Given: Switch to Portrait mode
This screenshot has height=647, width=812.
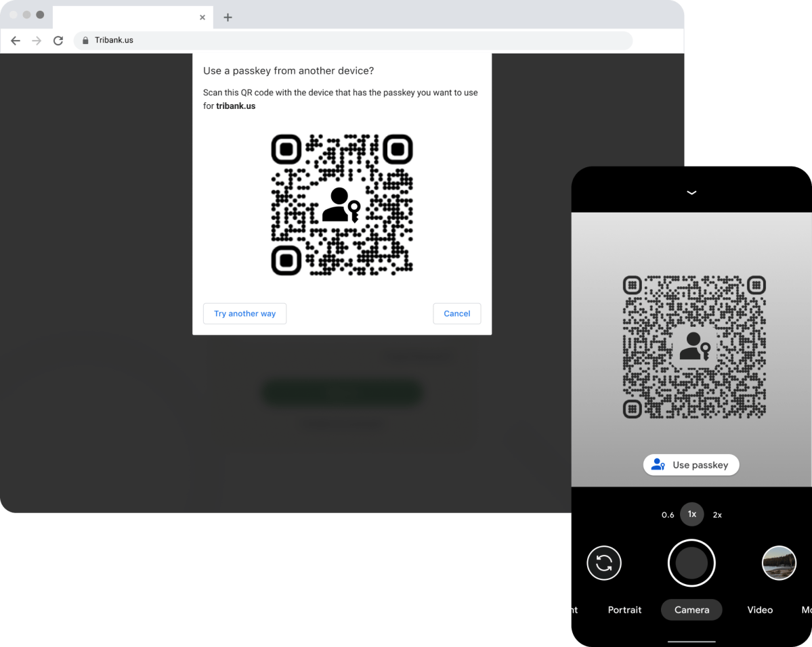Looking at the screenshot, I should click(624, 610).
